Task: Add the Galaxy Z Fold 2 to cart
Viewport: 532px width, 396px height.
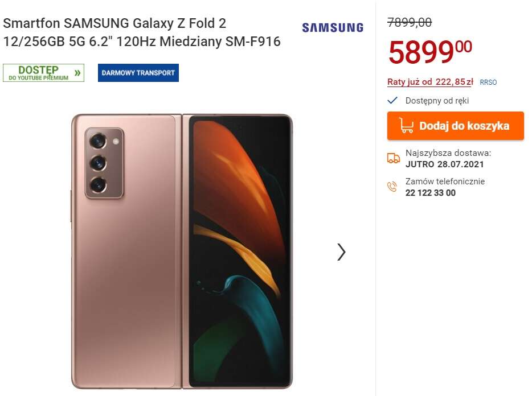Action: click(455, 126)
